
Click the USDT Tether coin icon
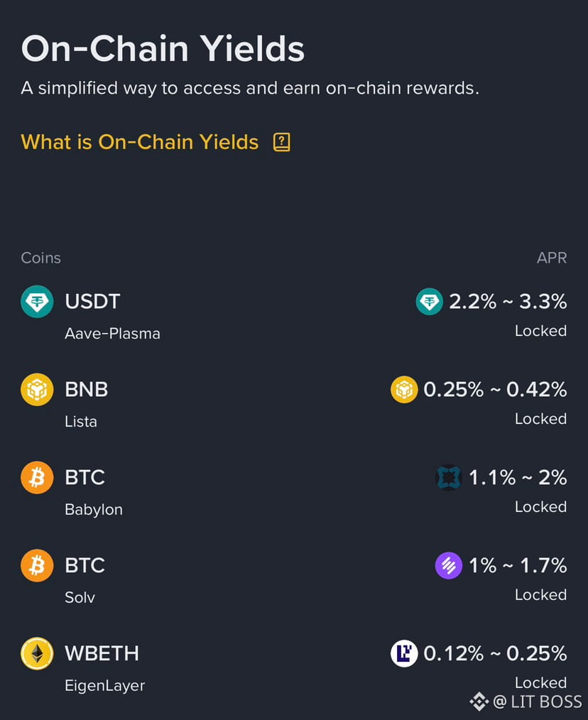click(x=37, y=302)
